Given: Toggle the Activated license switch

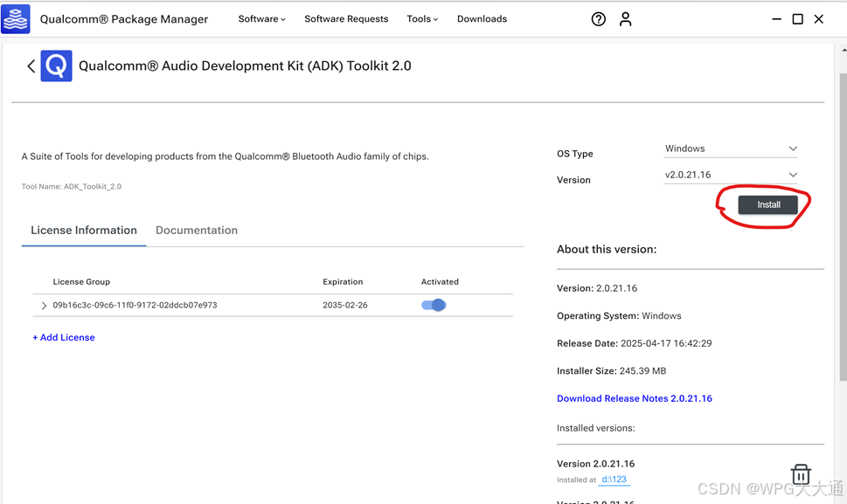Looking at the screenshot, I should tap(434, 305).
